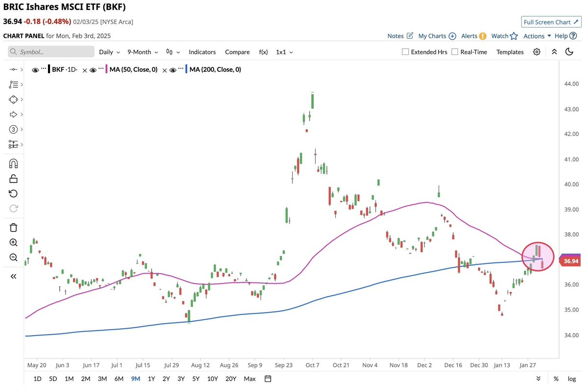Enable the Extended Hrs checkbox
The width and height of the screenshot is (588, 390).
pos(405,52)
